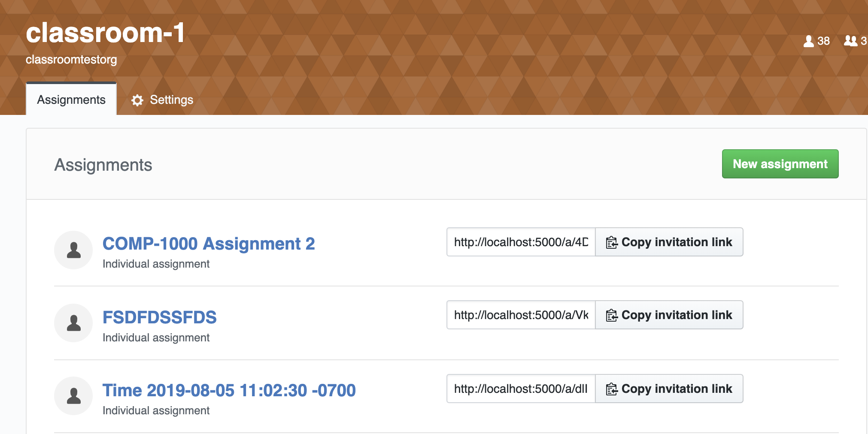Click the classroomtestorg organization name
The image size is (868, 434).
(71, 60)
